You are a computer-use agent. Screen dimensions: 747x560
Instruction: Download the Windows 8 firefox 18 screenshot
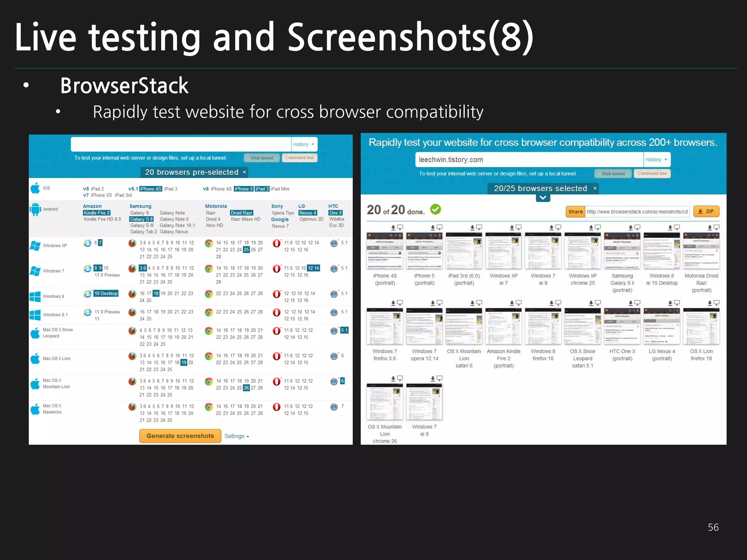click(x=551, y=303)
